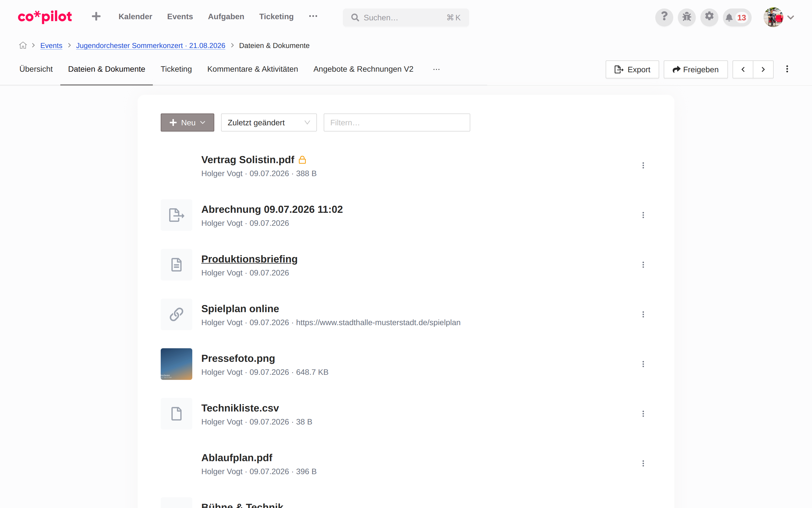Open the help question mark icon
This screenshot has height=508, width=812.
pos(664,17)
